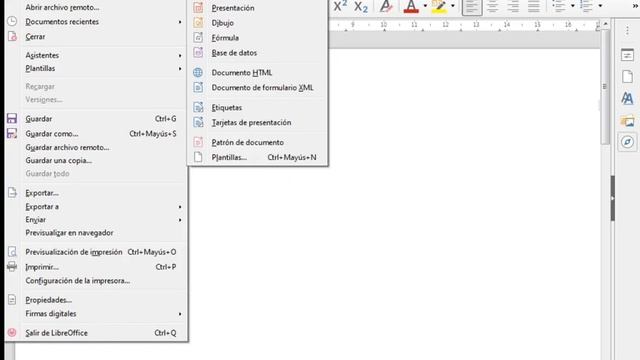Toggle the numbered list icon
This screenshot has width=640, height=360.
coord(587,6)
